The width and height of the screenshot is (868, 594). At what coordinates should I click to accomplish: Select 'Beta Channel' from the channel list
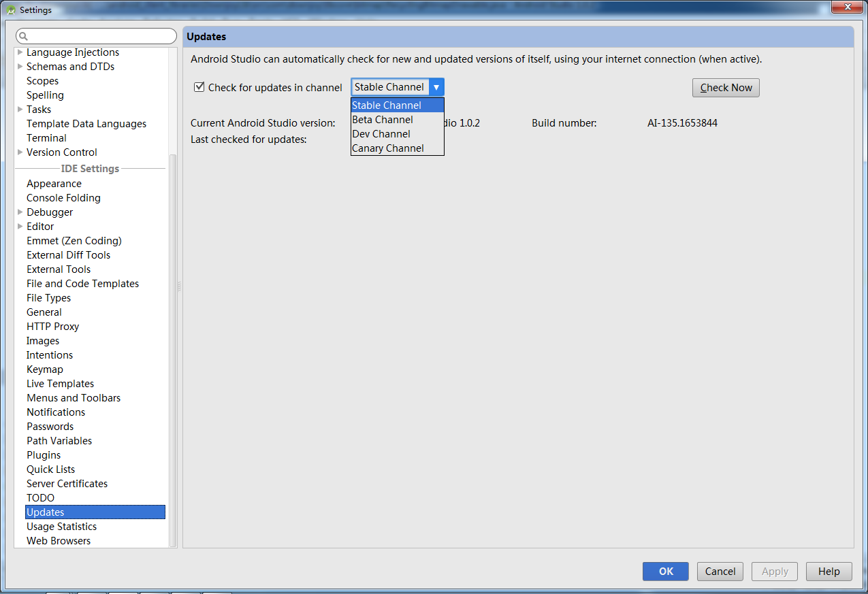382,119
